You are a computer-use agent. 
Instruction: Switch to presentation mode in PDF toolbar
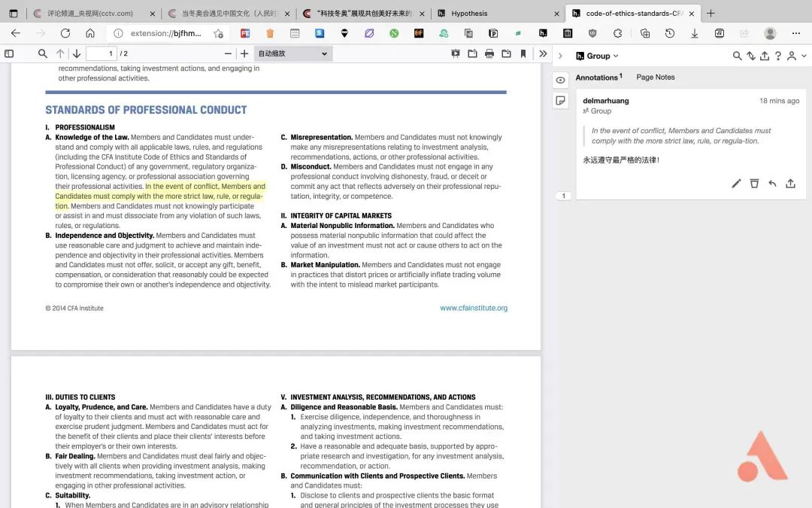pyautogui.click(x=456, y=53)
